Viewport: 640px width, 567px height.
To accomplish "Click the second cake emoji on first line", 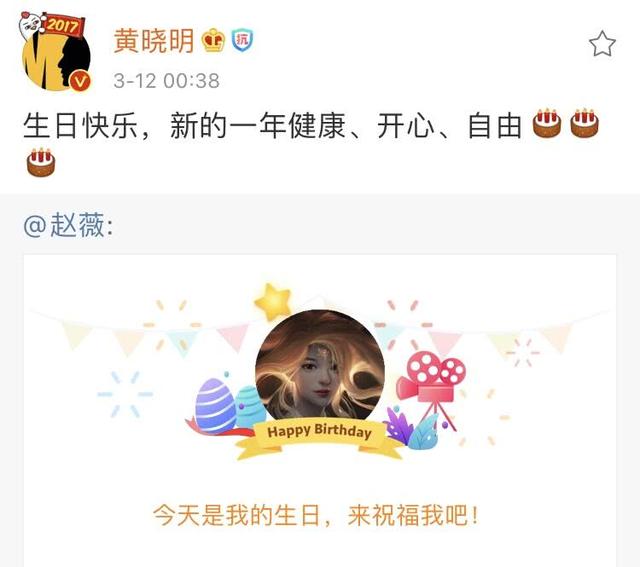I will (584, 123).
